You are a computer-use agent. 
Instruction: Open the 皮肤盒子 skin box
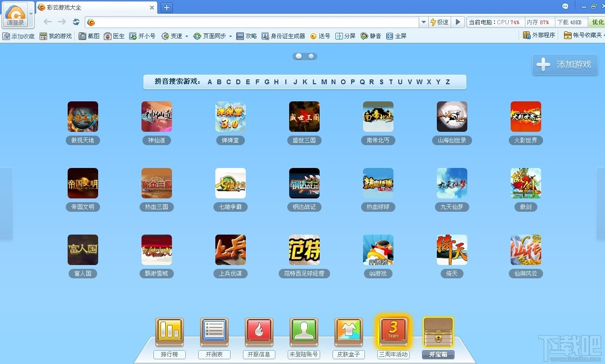pos(349,332)
